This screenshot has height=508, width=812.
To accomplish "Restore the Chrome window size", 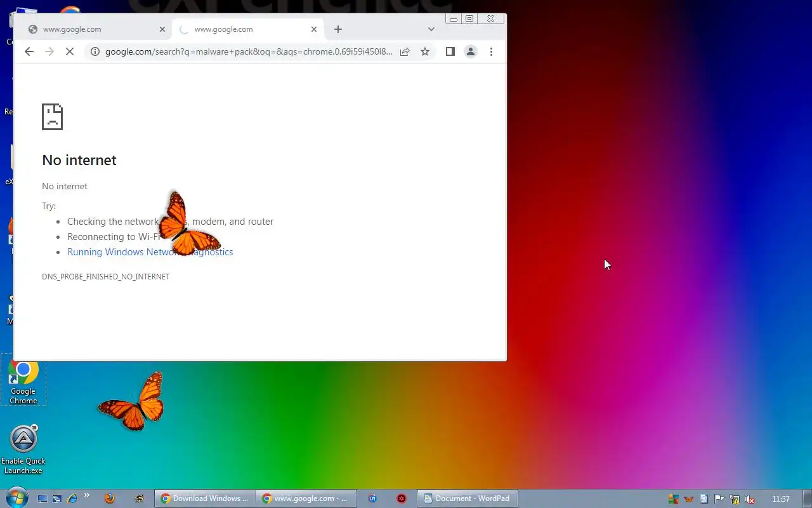I will tap(469, 19).
